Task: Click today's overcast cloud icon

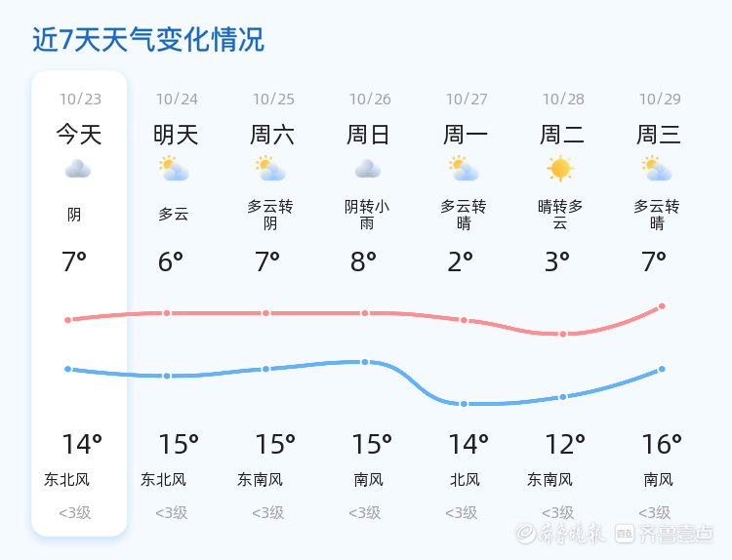Action: click(x=78, y=170)
